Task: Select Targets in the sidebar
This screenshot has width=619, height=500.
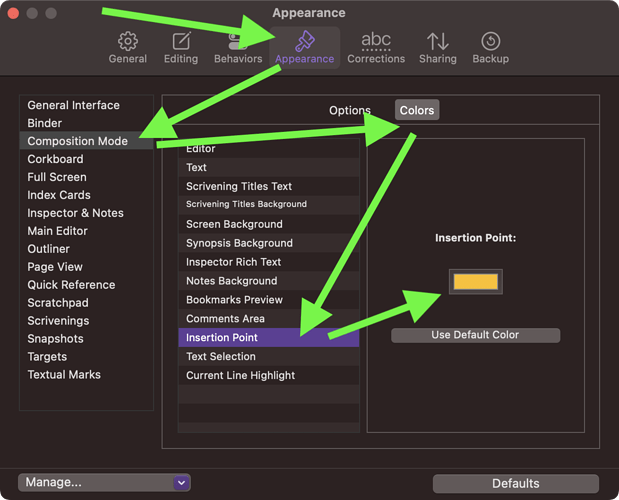Action: click(86, 356)
